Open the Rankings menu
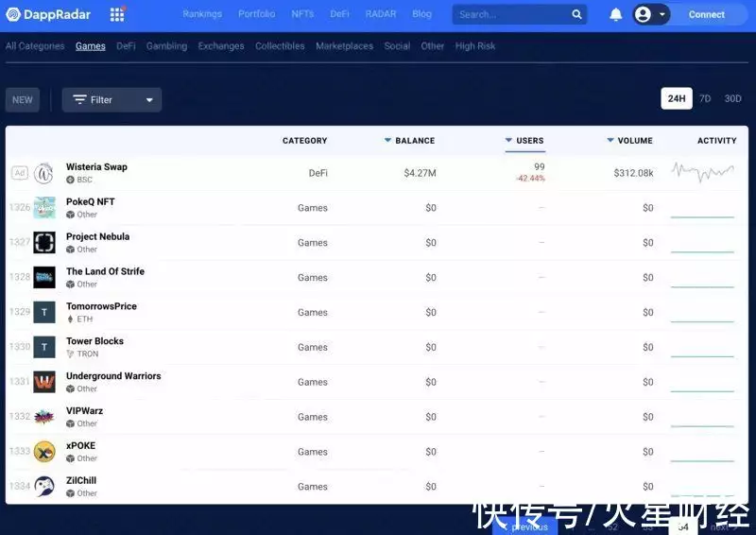Screen dimensions: 756x535 tap(202, 14)
